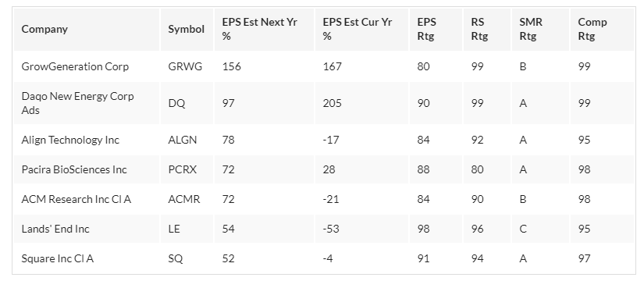Click the EPS Est Next Yr % header
Image resolution: width=644 pixels, height=281 pixels.
point(260,29)
